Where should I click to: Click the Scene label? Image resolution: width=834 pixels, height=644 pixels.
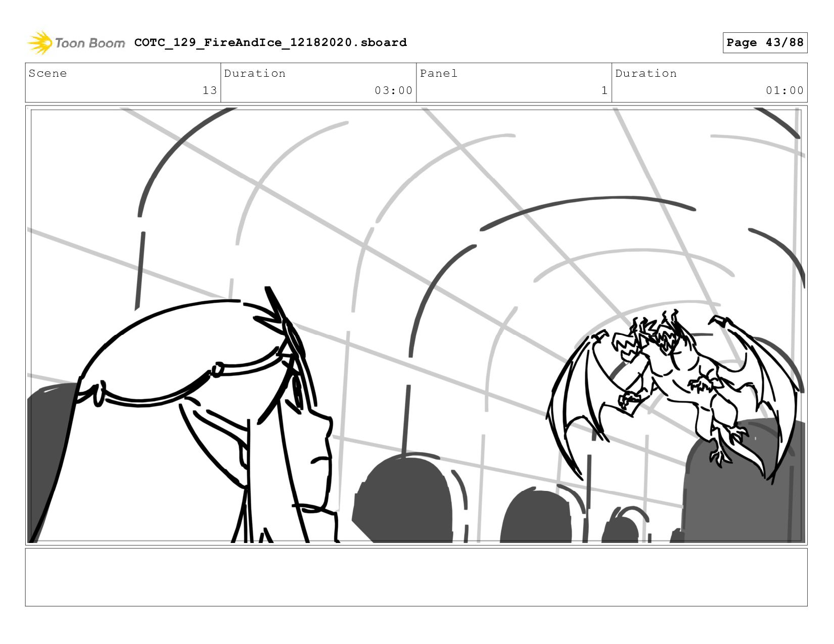[x=48, y=73]
